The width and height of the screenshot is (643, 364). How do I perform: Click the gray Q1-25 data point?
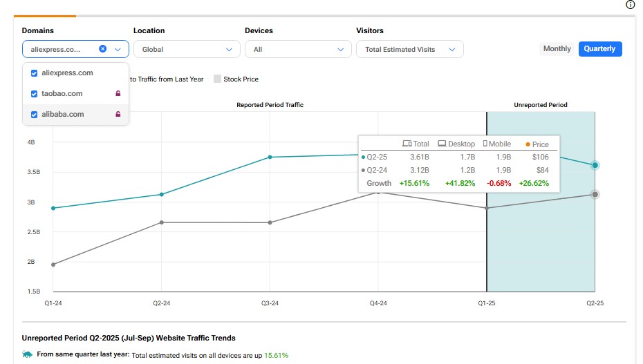click(x=487, y=208)
